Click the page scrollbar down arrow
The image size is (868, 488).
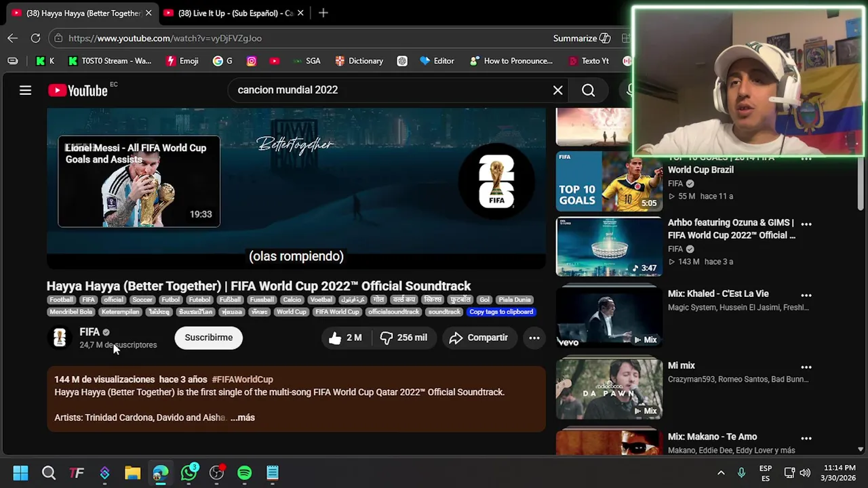coord(861,449)
